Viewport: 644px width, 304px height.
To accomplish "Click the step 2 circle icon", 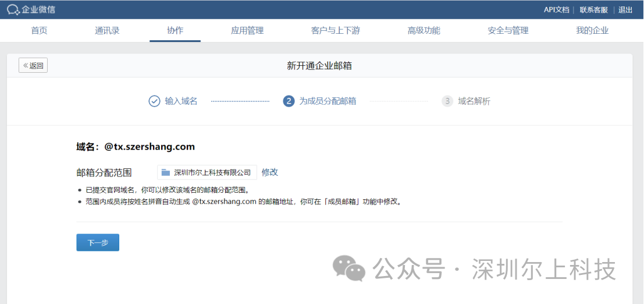I will pyautogui.click(x=289, y=101).
